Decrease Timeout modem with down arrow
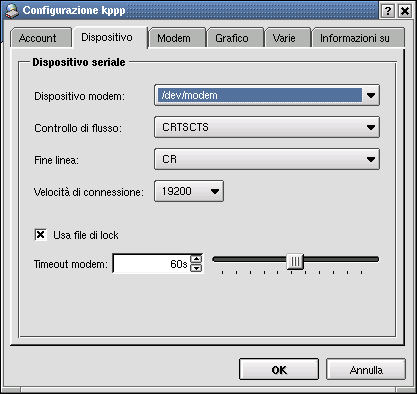The height and width of the screenshot is (394, 417). (x=196, y=268)
